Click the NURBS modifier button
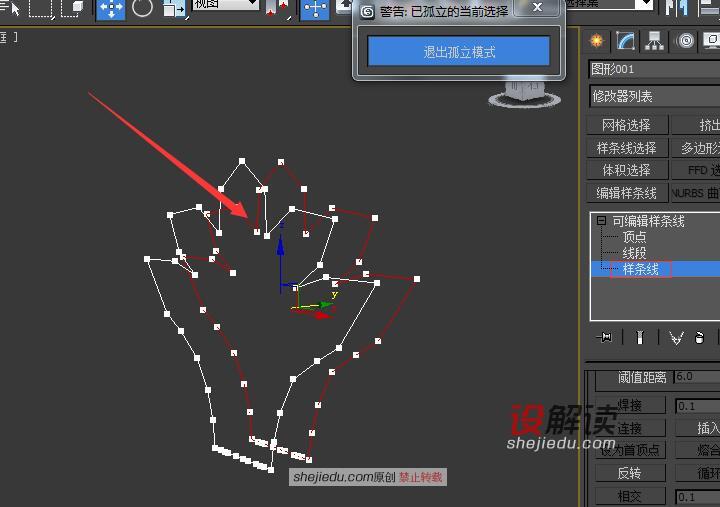 tap(696, 193)
